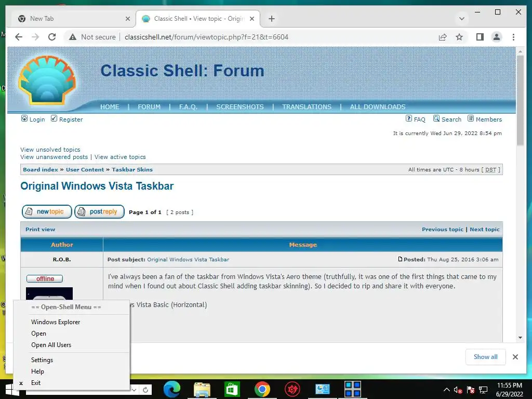Open Microsoft Edge from the taskbar
This screenshot has width=532, height=399.
click(171, 389)
